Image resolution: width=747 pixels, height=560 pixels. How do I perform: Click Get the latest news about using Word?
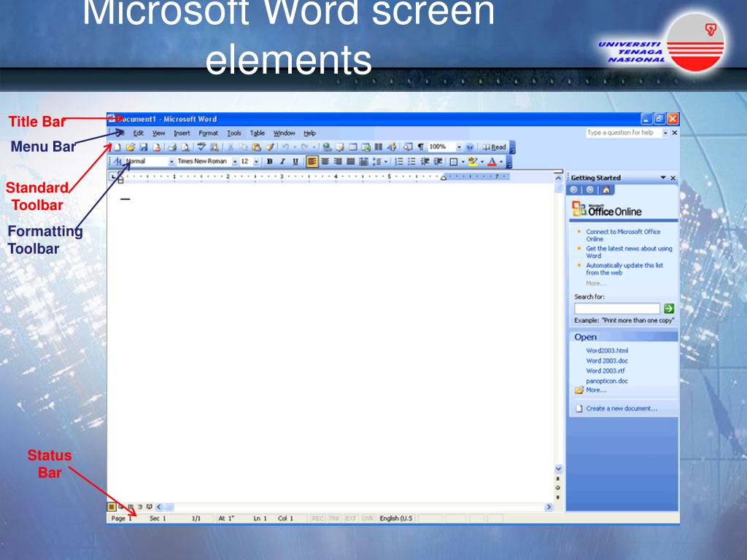(629, 252)
